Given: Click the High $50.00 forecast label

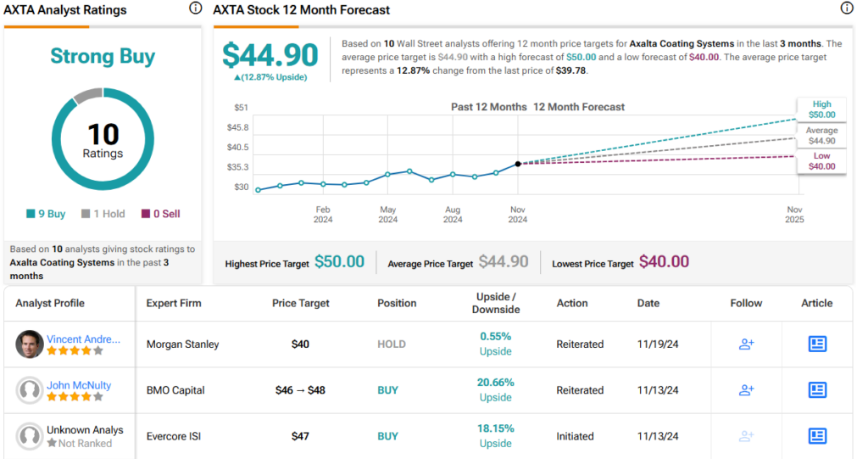Looking at the screenshot, I should point(821,109).
